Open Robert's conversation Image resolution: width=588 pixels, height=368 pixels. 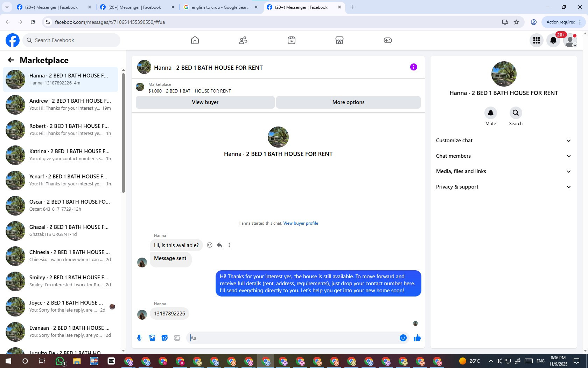coord(60,130)
